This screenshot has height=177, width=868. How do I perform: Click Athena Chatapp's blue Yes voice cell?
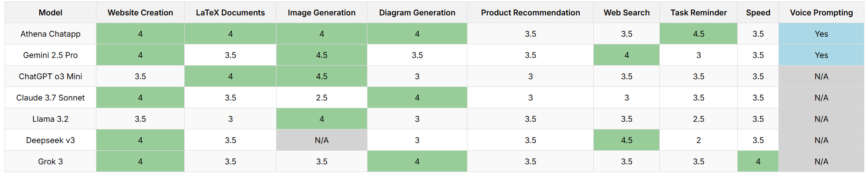[x=821, y=34]
